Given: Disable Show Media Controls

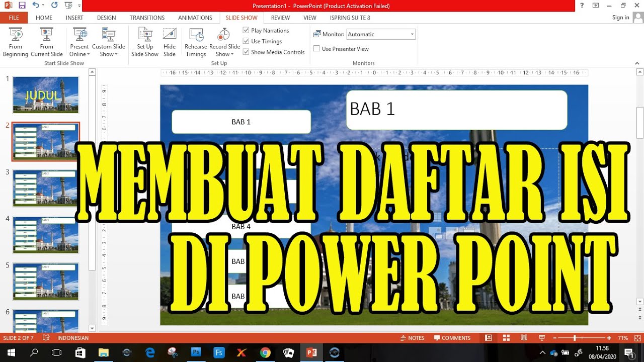Looking at the screenshot, I should (246, 52).
